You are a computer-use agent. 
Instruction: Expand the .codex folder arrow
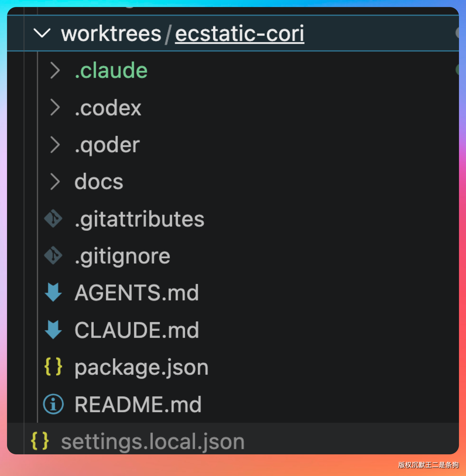(x=55, y=108)
